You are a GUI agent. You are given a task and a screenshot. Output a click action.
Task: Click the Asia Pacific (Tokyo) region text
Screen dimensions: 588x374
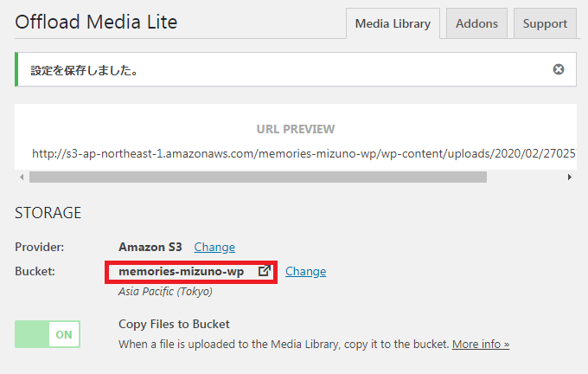[x=165, y=292]
